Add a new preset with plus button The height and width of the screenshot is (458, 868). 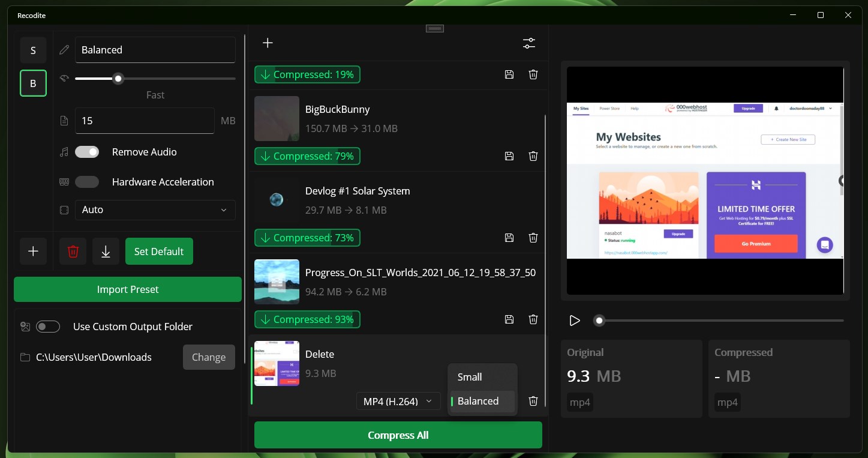(x=33, y=252)
